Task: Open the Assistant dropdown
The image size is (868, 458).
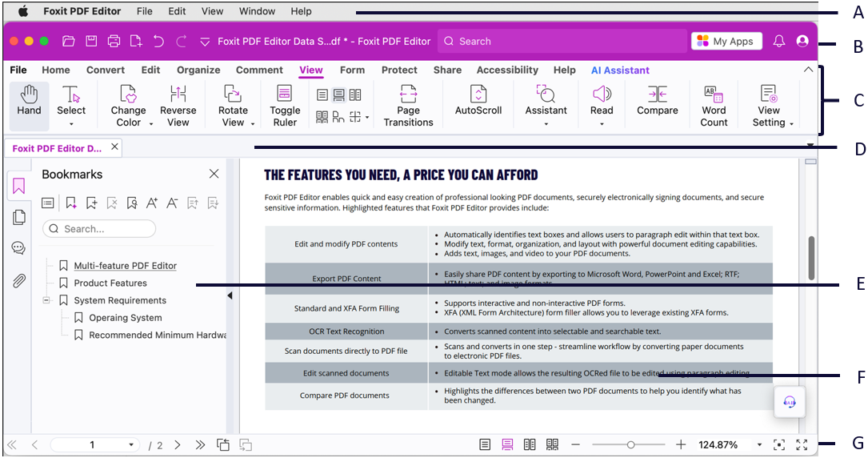Action: pyautogui.click(x=546, y=124)
